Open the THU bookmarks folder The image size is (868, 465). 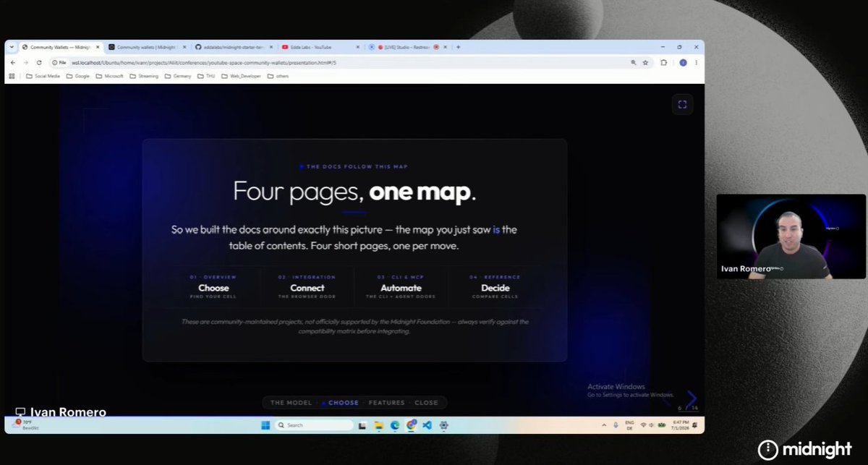[x=206, y=76]
